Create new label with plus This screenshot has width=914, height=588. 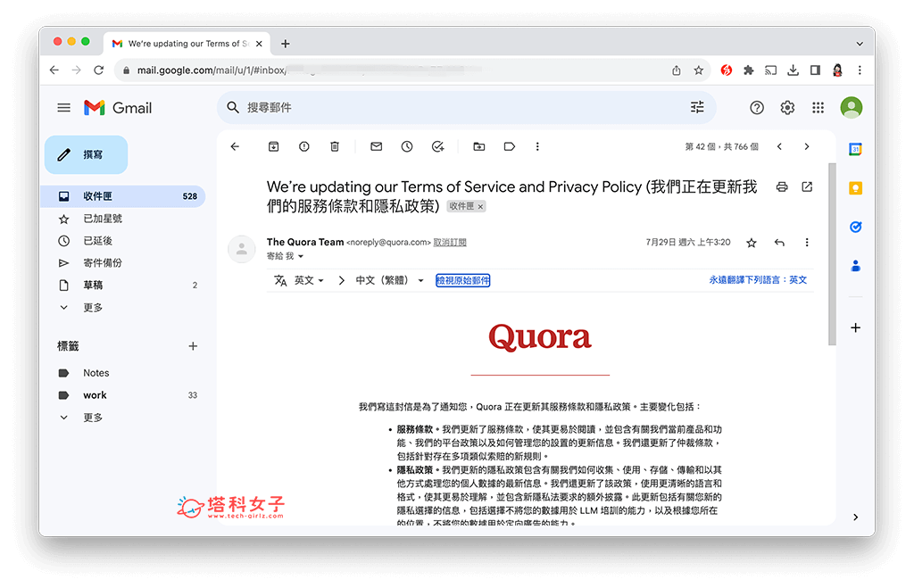(x=193, y=346)
